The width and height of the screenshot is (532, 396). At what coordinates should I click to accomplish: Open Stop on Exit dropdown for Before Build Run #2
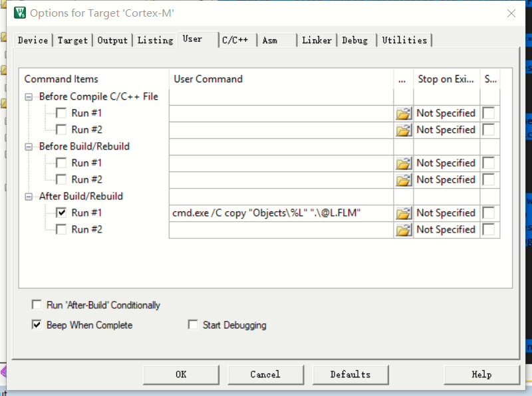[446, 179]
